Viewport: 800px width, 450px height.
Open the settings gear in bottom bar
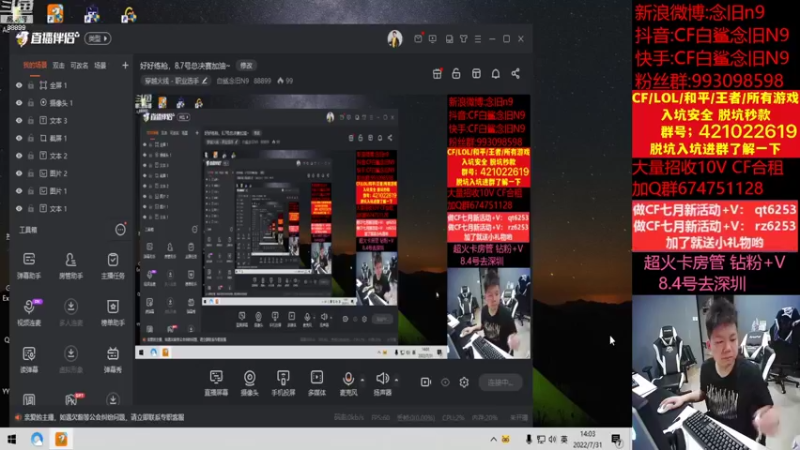tap(464, 382)
